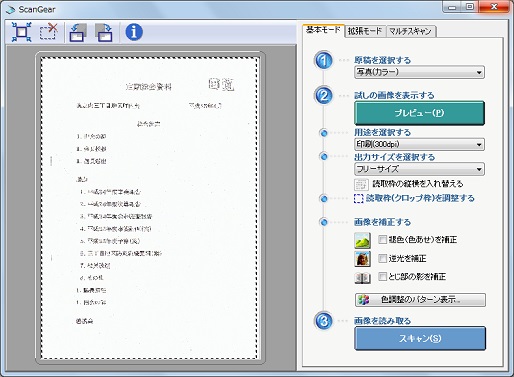Click the 試しの画像を表示する heading
The height and width of the screenshot is (377, 514).
click(394, 95)
